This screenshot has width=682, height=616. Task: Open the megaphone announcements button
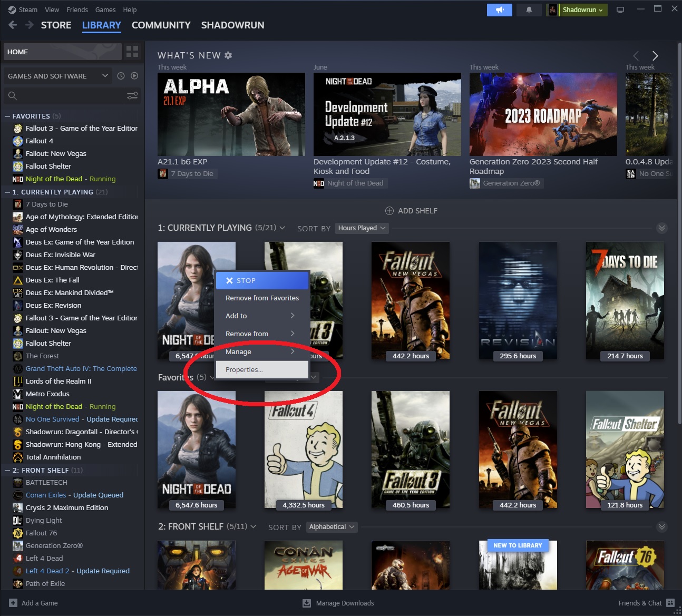500,10
